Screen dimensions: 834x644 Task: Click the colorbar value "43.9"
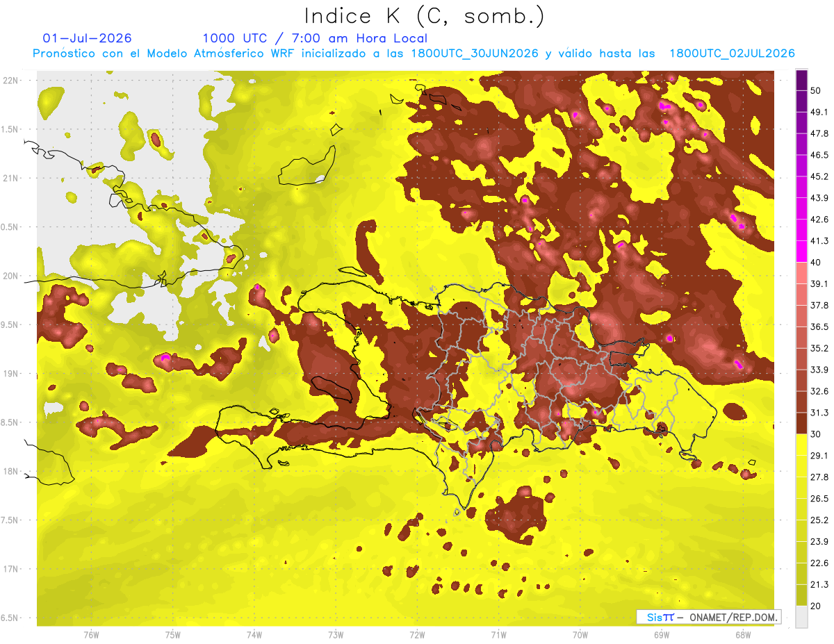coord(819,198)
